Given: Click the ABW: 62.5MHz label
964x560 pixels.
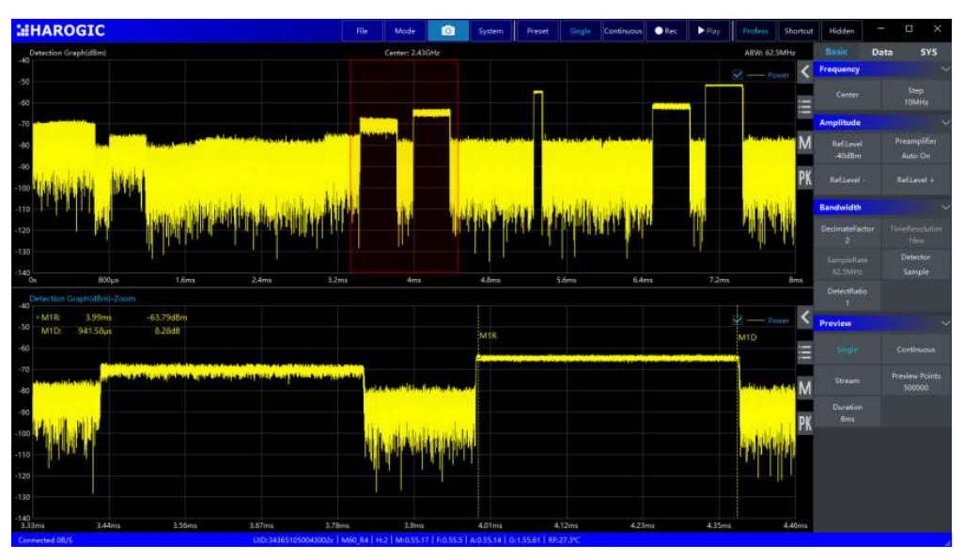Looking at the screenshot, I should 770,53.
